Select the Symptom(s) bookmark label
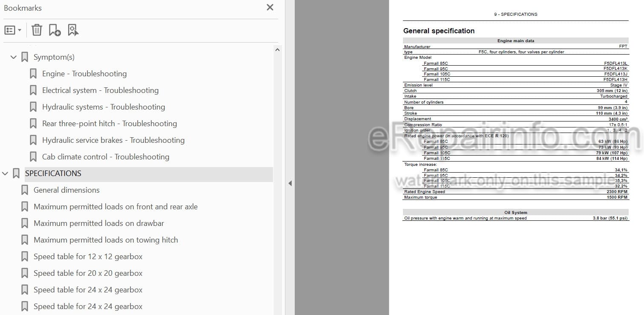644x315 pixels. tap(54, 57)
